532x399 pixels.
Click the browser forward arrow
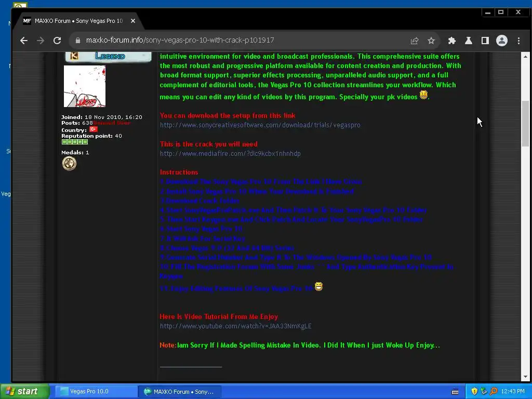pyautogui.click(x=41, y=41)
